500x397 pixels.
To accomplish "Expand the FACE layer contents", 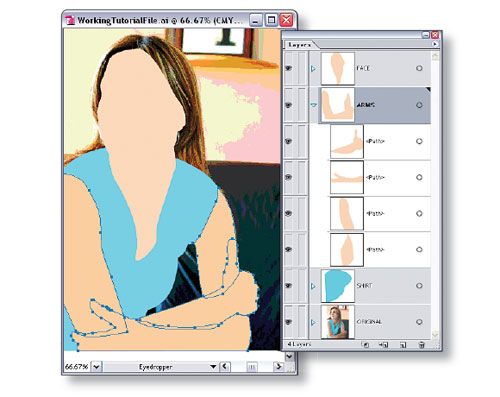I will point(313,68).
